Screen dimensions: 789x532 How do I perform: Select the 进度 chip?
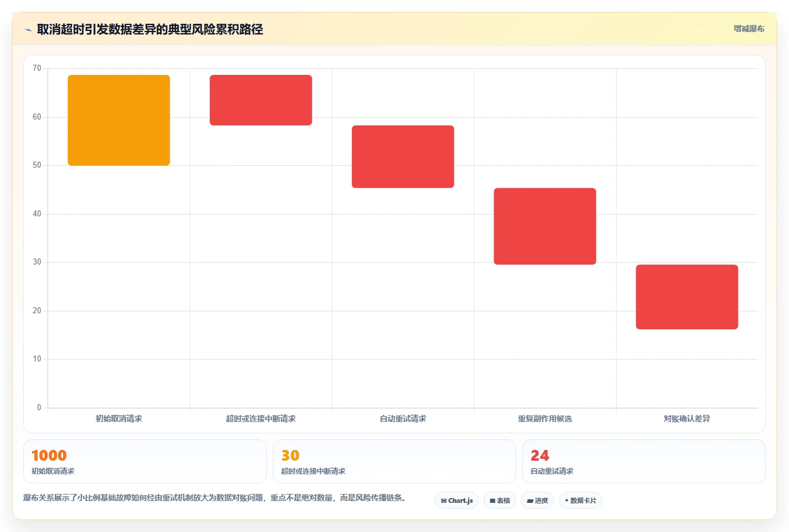click(537, 500)
